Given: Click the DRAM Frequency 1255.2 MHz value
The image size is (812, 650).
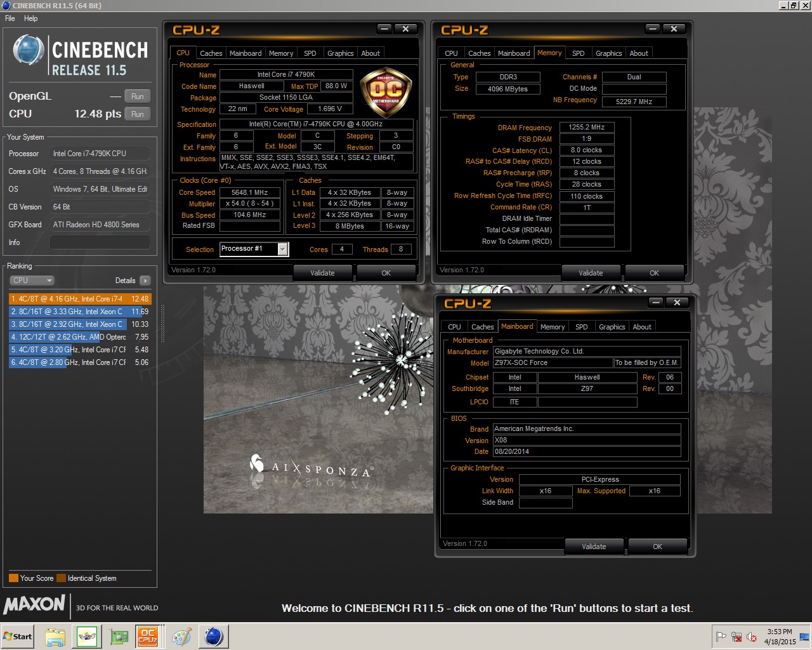Looking at the screenshot, I should [587, 127].
